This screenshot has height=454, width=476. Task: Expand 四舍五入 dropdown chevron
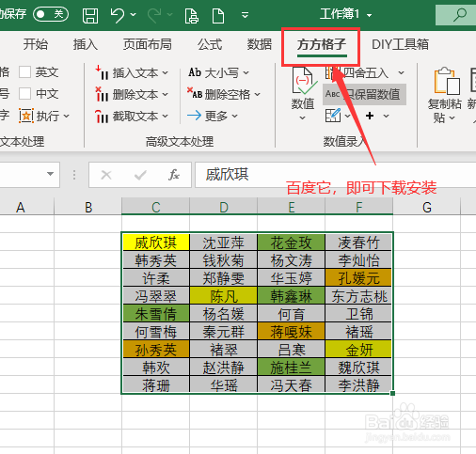(401, 72)
